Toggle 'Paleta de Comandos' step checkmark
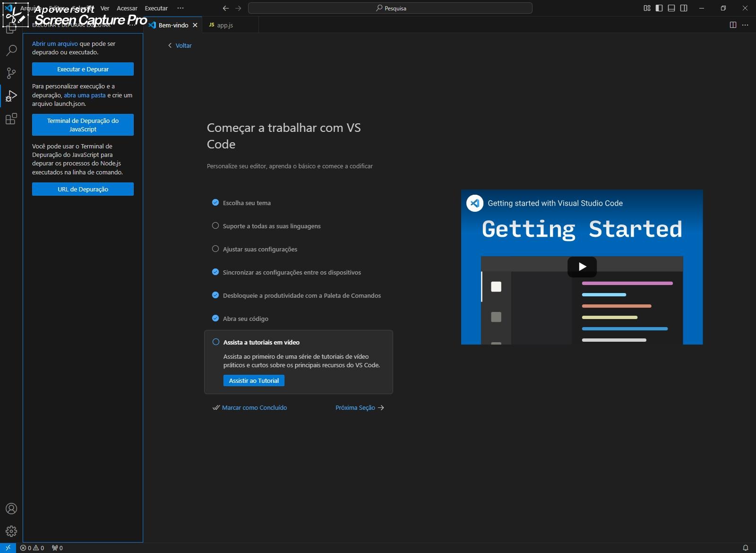Image resolution: width=756 pixels, height=553 pixels. point(215,295)
